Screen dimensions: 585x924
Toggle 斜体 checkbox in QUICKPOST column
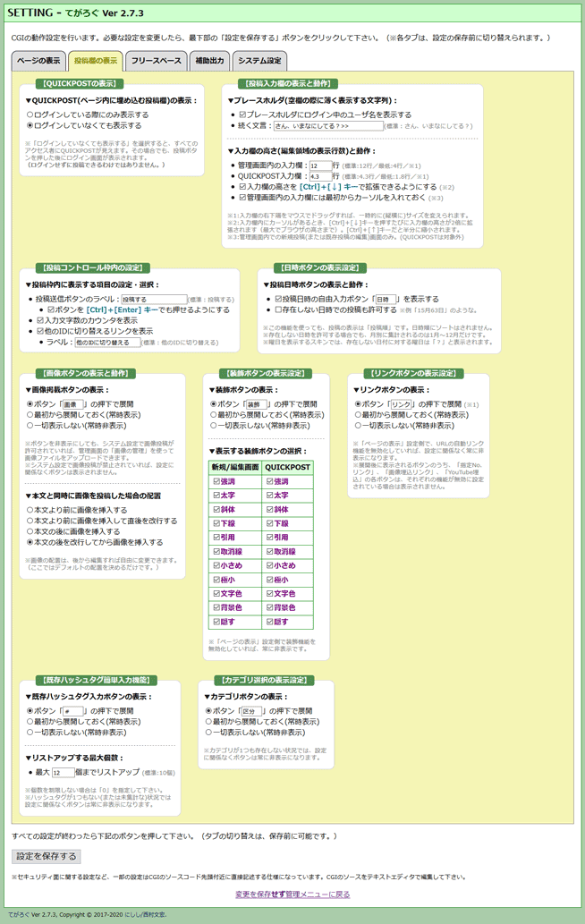pos(269,509)
